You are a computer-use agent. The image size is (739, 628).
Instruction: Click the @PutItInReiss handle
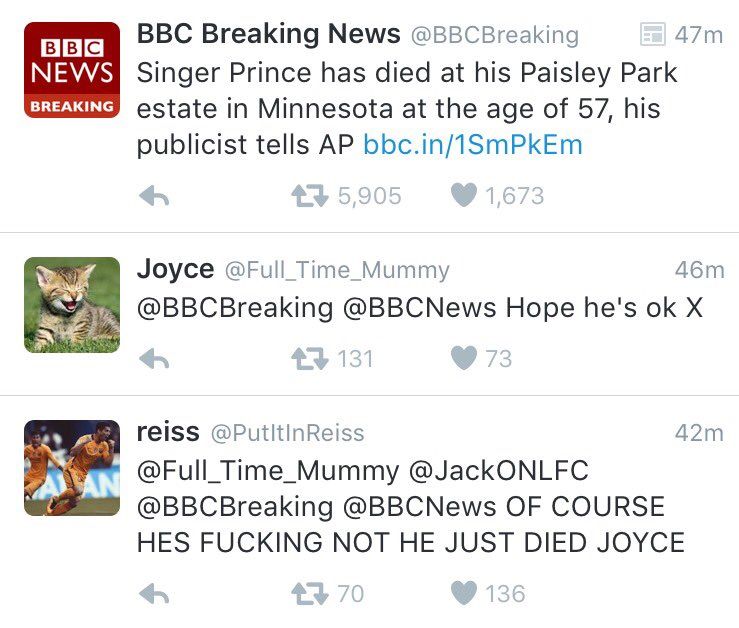click(x=287, y=433)
